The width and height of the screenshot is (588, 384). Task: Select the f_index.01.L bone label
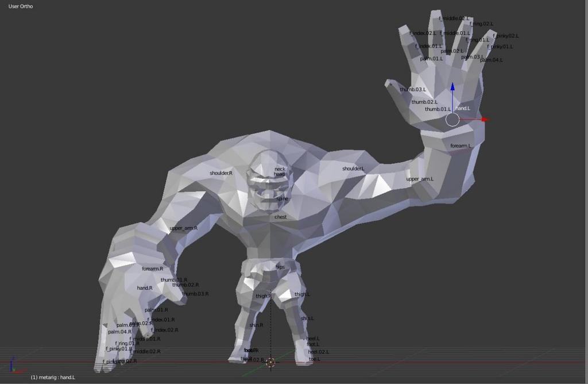click(x=428, y=46)
